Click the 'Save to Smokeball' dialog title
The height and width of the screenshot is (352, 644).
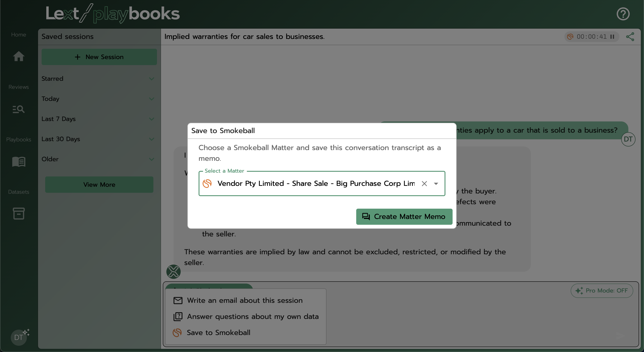(223, 131)
